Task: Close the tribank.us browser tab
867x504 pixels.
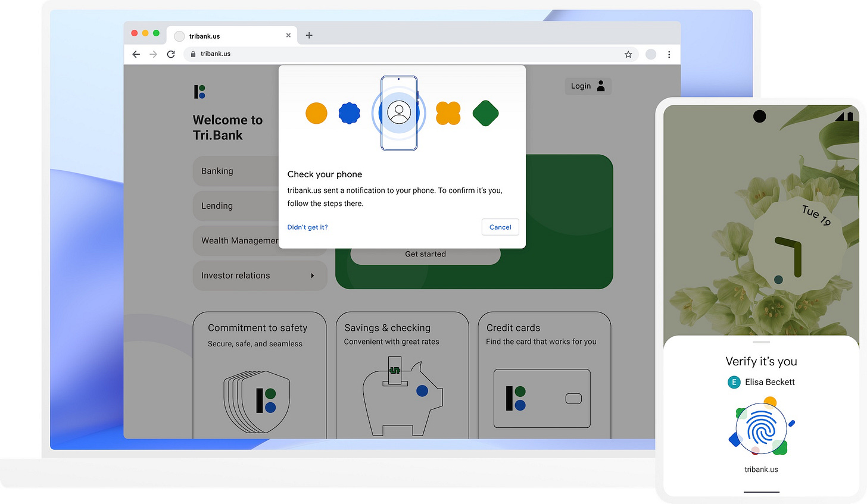Action: 288,36
